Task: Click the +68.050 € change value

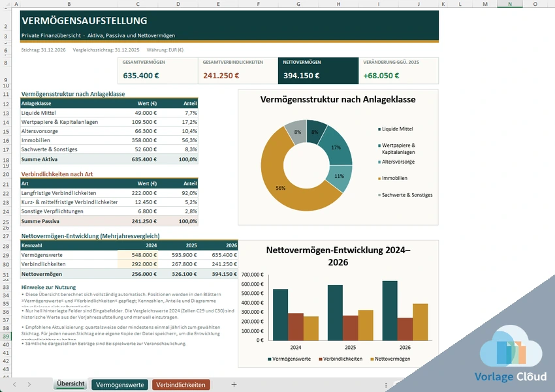Action: [x=381, y=76]
